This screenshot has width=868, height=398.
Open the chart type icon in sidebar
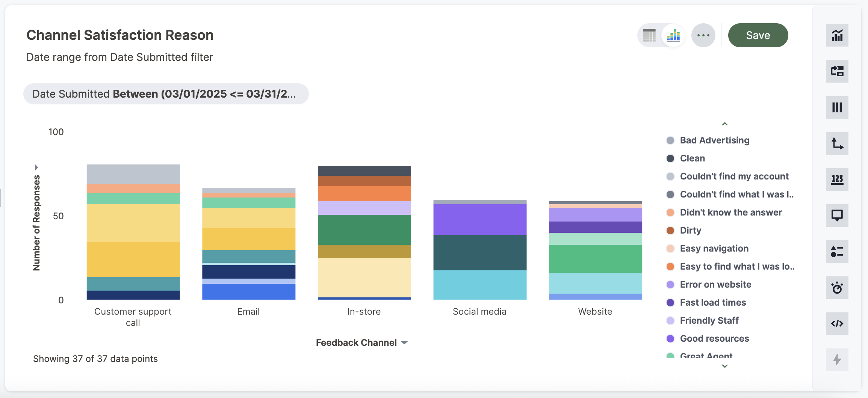point(837,36)
